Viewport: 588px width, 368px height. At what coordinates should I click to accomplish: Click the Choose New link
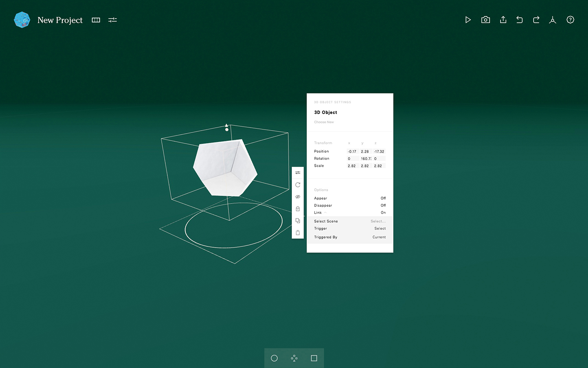coord(324,122)
